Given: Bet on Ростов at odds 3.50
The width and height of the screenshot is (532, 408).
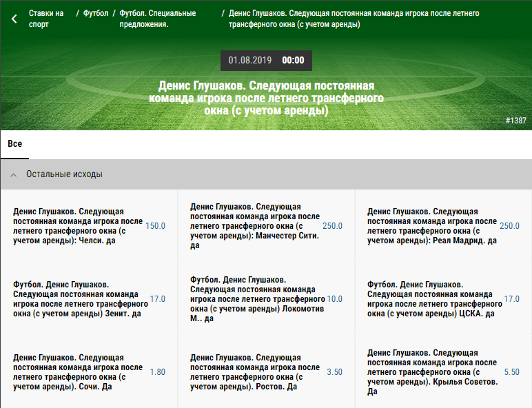Looking at the screenshot, I should pyautogui.click(x=334, y=372).
